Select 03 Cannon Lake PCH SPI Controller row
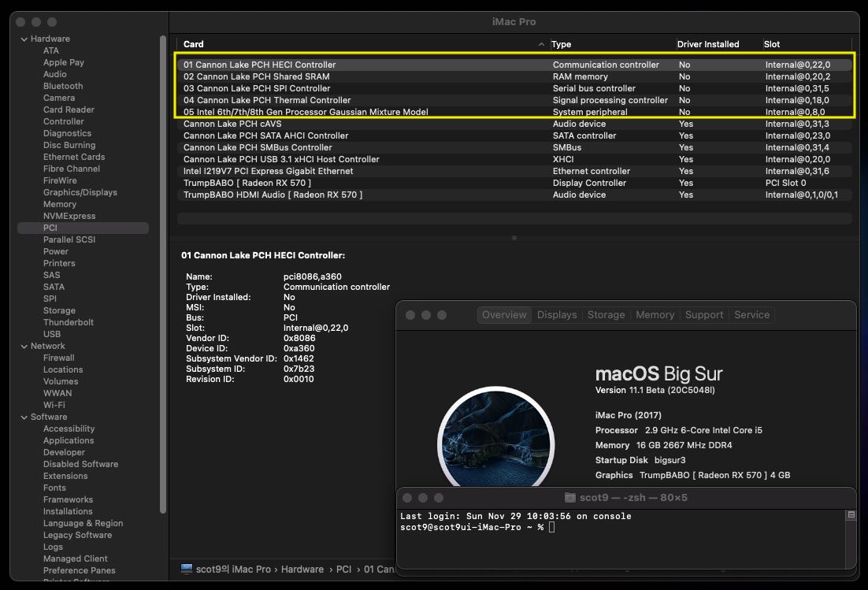868x590 pixels. pos(514,88)
